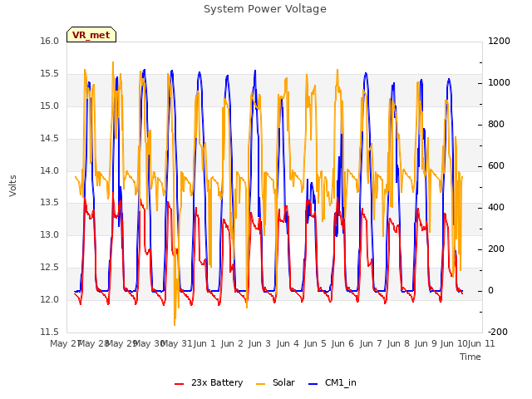Select the 12.5 left axis tick label

coord(49,267)
